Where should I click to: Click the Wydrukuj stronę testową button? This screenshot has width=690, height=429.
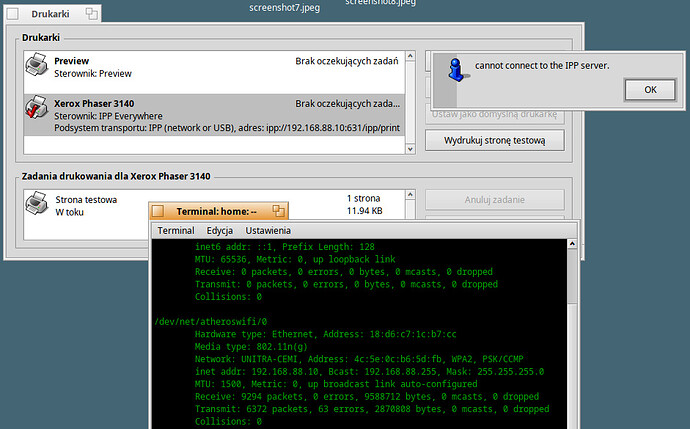tap(495, 140)
